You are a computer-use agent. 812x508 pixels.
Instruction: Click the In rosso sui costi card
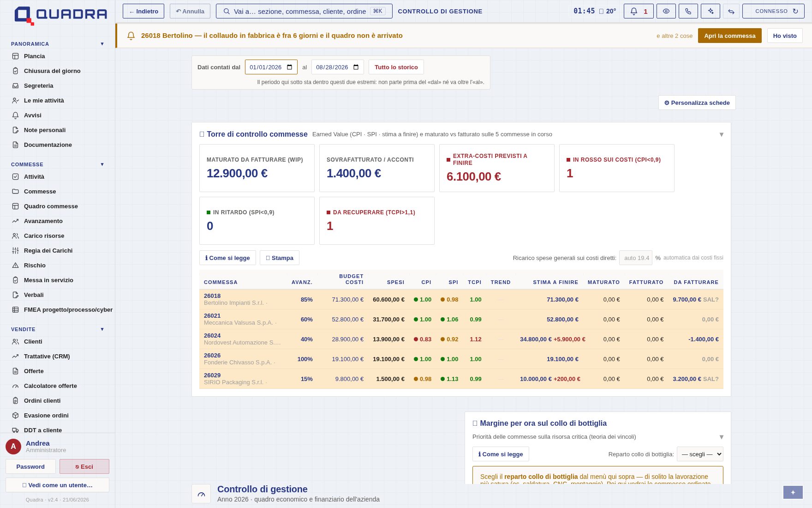click(x=617, y=168)
